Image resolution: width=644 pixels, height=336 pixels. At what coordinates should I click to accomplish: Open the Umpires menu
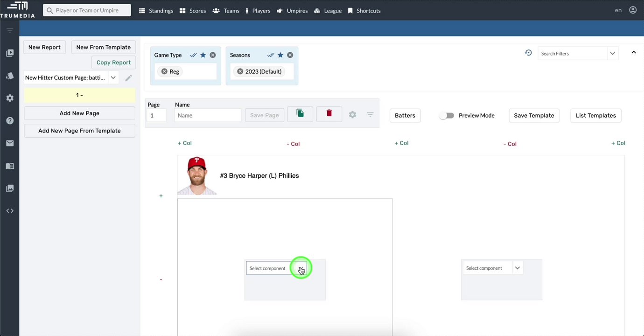(292, 10)
